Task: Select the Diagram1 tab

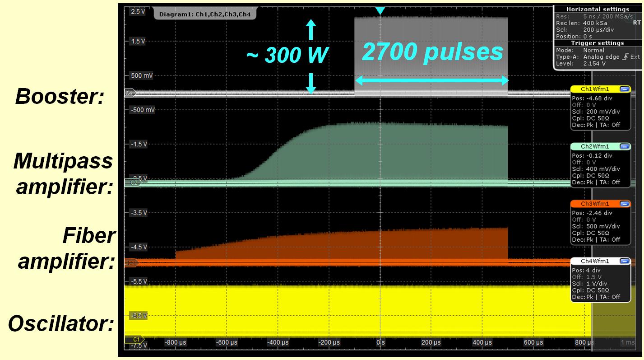Action: click(x=205, y=14)
